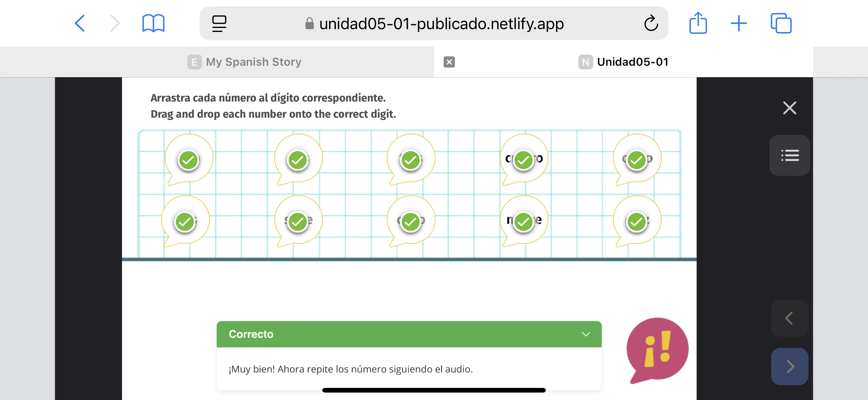Open the Safari bookmarks book icon

tap(153, 24)
